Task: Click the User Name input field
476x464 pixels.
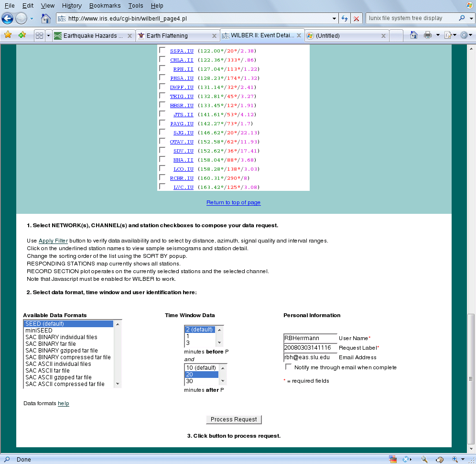Action: pyautogui.click(x=310, y=338)
